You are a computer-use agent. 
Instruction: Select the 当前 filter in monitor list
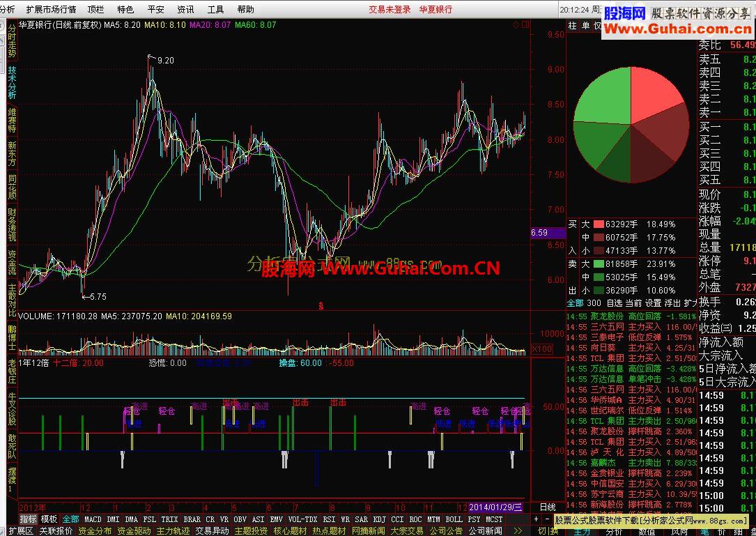633,303
